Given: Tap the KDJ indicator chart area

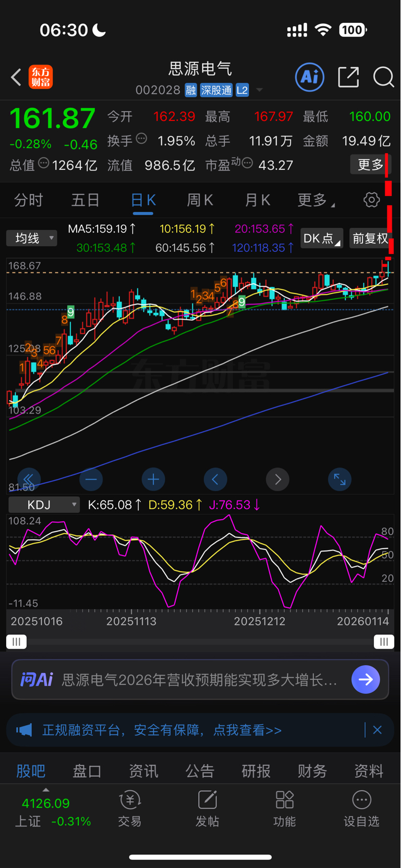Looking at the screenshot, I should click(200, 561).
